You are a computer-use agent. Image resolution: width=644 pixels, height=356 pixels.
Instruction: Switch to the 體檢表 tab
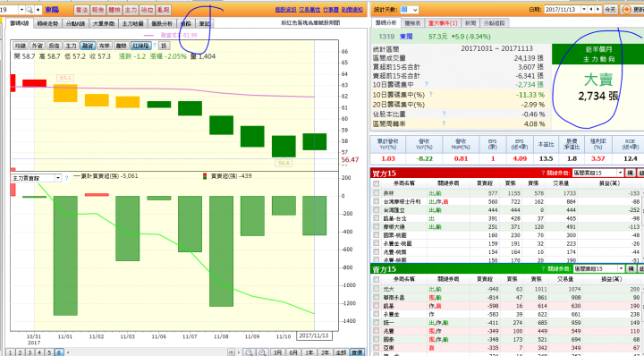(x=412, y=23)
